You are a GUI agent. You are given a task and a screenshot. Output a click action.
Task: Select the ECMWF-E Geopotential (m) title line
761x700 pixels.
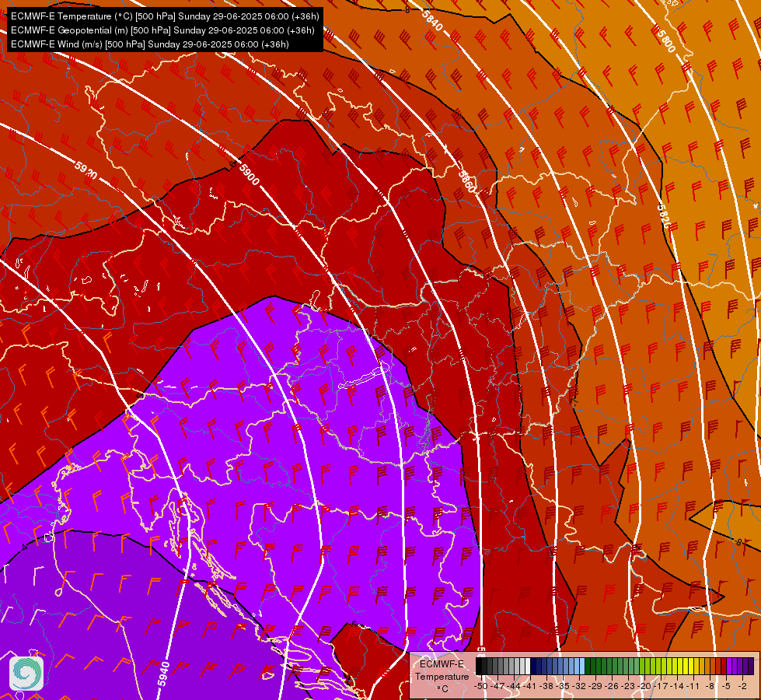[x=162, y=30]
